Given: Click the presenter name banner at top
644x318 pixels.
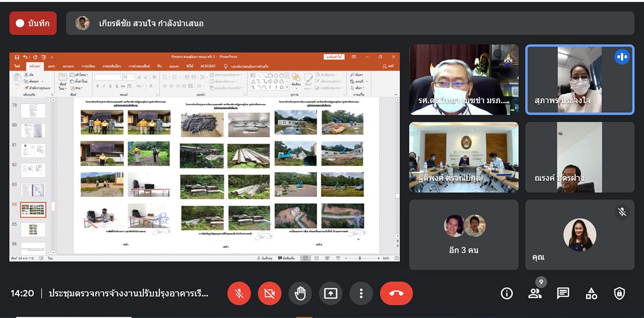Looking at the screenshot, I should coord(350,23).
